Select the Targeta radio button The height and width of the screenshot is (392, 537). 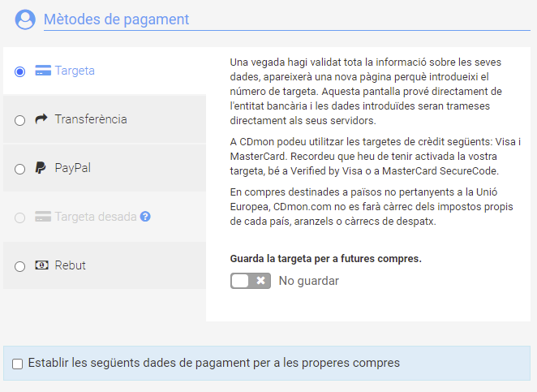tap(19, 71)
